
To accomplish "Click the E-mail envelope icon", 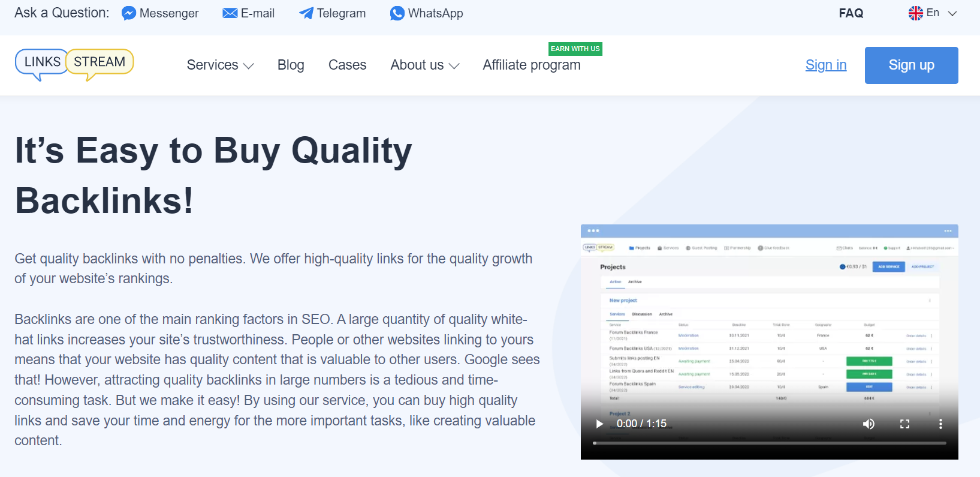I will tap(230, 13).
